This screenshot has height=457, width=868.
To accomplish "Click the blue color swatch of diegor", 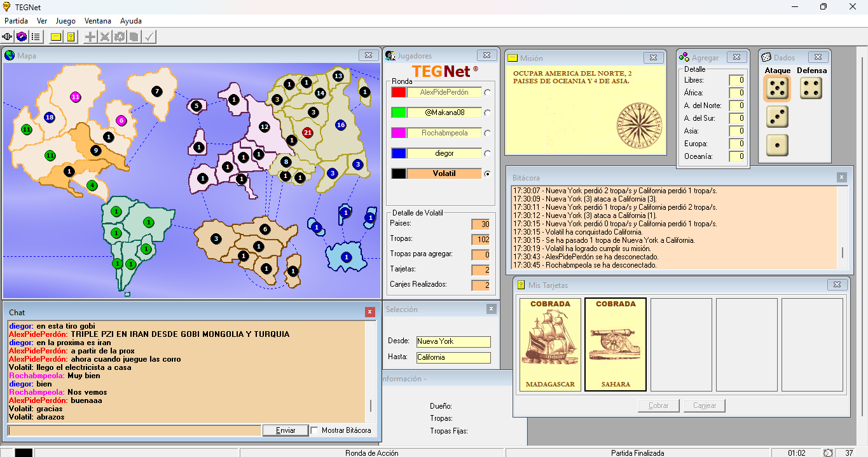I will pyautogui.click(x=399, y=154).
